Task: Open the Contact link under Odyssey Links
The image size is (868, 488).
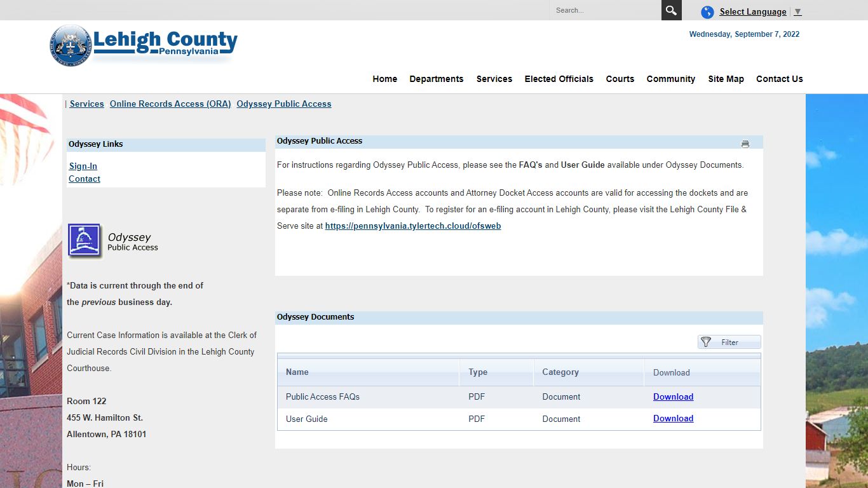Action: coord(85,179)
